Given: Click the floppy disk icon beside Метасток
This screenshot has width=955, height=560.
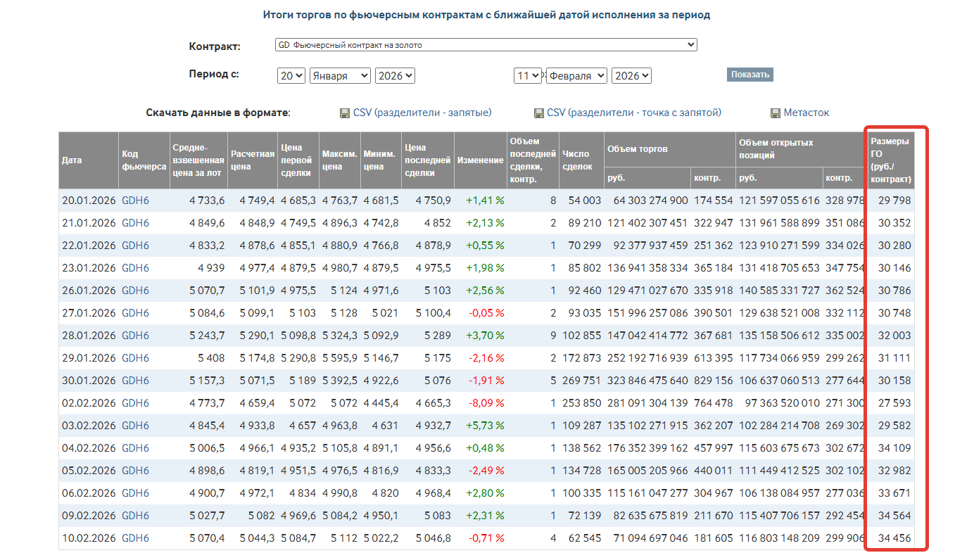Looking at the screenshot, I should [776, 113].
